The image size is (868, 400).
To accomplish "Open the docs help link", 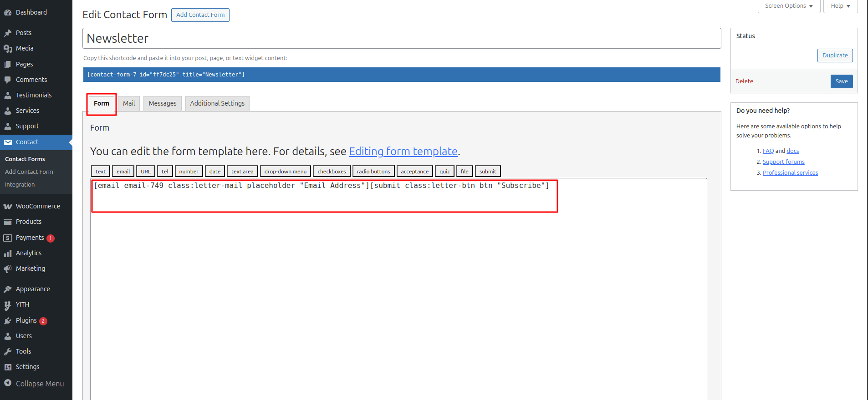I will (793, 151).
